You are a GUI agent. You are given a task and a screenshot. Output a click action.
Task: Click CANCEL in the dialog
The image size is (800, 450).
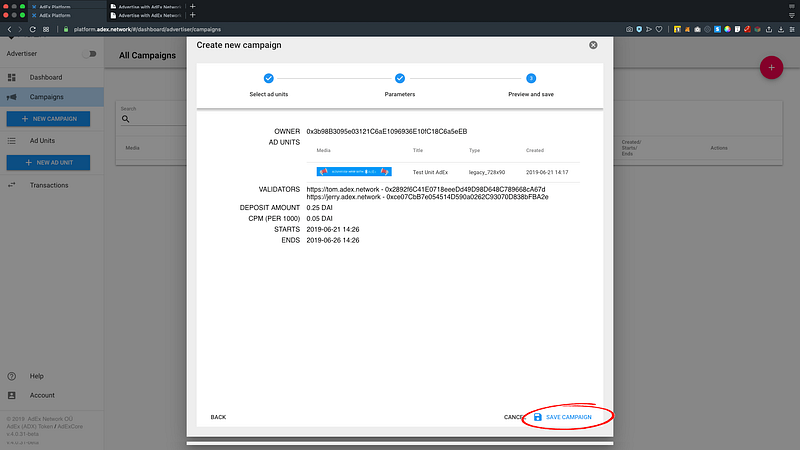pyautogui.click(x=514, y=417)
